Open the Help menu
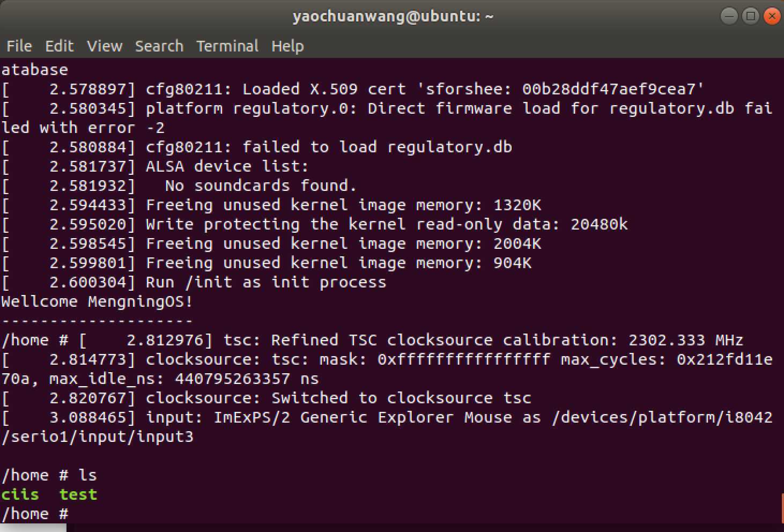 point(287,46)
